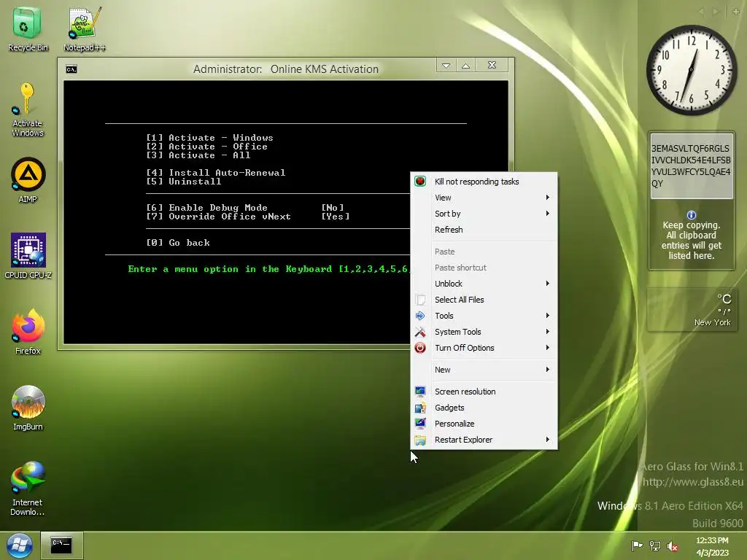This screenshot has height=560, width=747.
Task: Open the Recycle Bin desktop icon
Action: (x=27, y=29)
